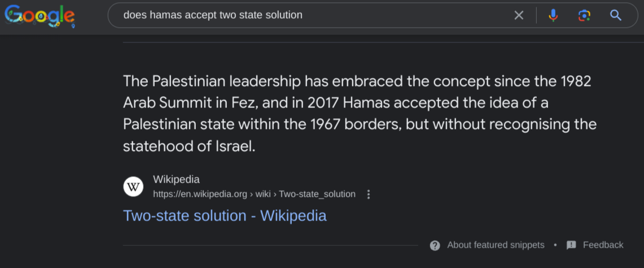Click the "Wikipedia" site name
The image size is (644, 268).
point(176,180)
